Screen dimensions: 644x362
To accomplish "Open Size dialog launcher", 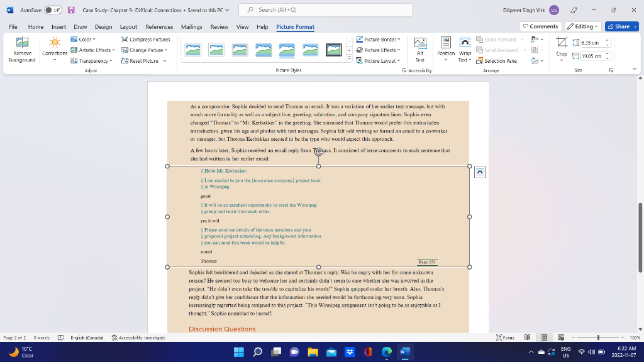I will click(x=611, y=70).
